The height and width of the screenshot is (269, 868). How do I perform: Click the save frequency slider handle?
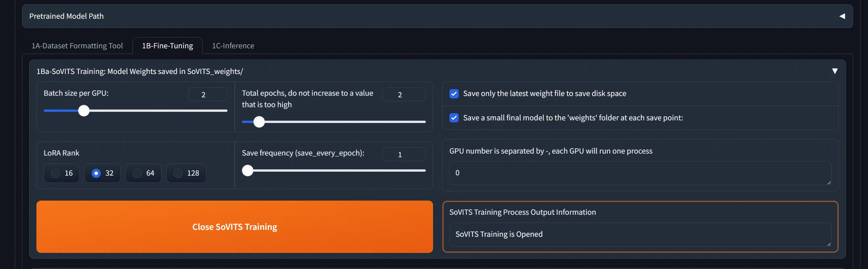coord(248,170)
